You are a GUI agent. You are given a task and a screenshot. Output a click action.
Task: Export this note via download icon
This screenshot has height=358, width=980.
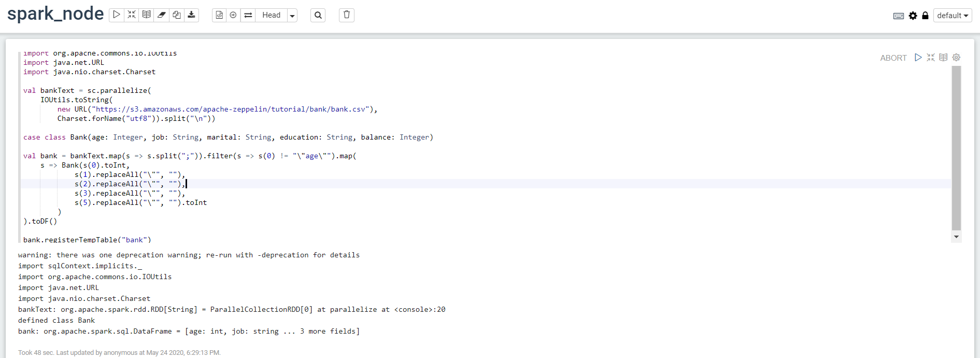pyautogui.click(x=192, y=15)
